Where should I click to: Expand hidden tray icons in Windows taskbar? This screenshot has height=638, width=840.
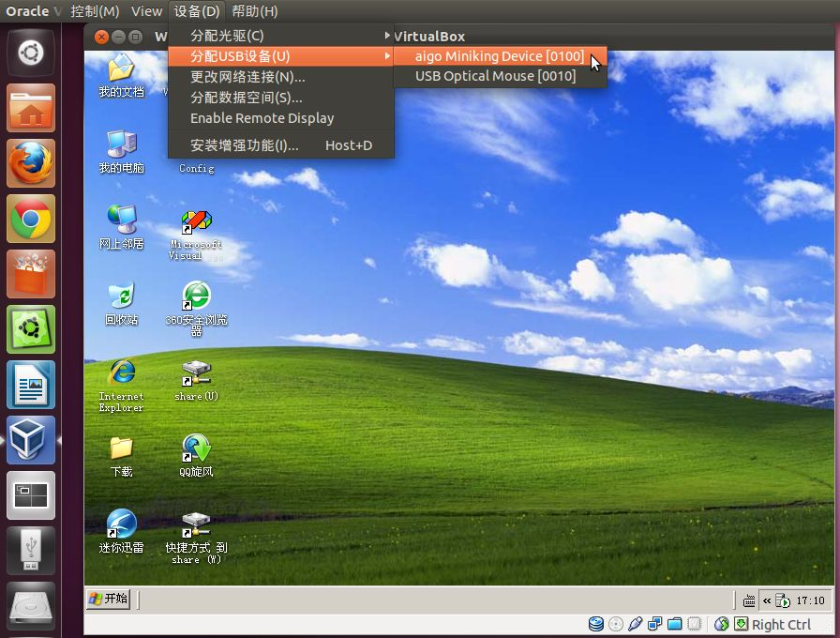(x=766, y=600)
